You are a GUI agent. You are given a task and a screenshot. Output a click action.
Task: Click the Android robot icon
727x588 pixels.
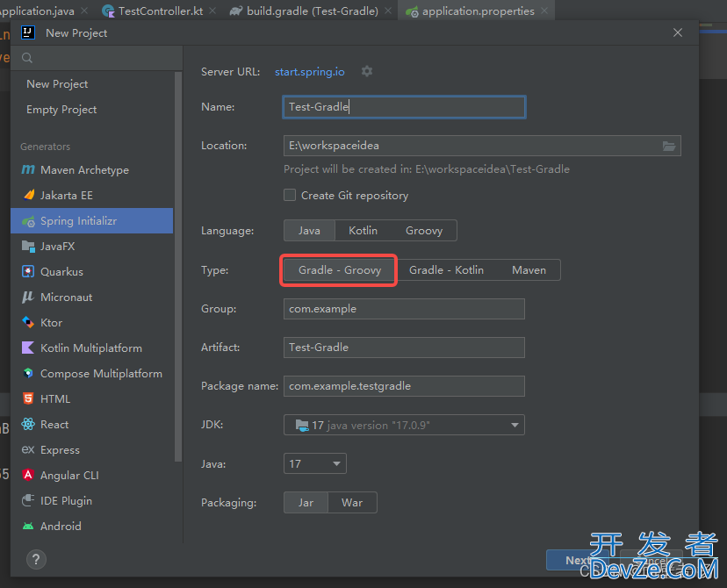[x=28, y=526]
